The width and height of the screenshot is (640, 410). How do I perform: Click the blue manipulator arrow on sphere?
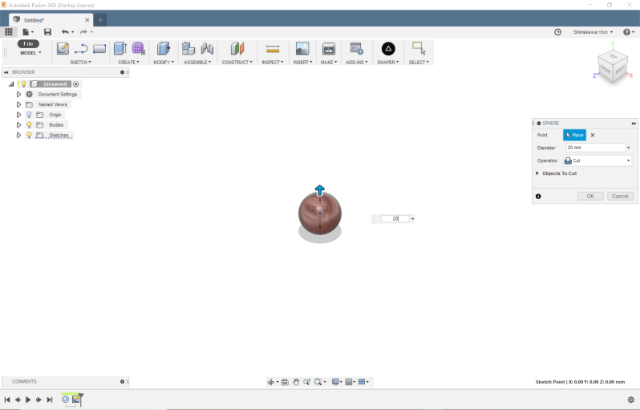(320, 190)
